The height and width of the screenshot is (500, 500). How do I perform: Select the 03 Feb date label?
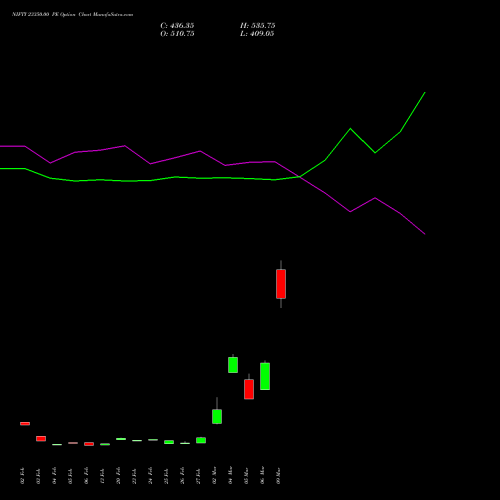38,476
